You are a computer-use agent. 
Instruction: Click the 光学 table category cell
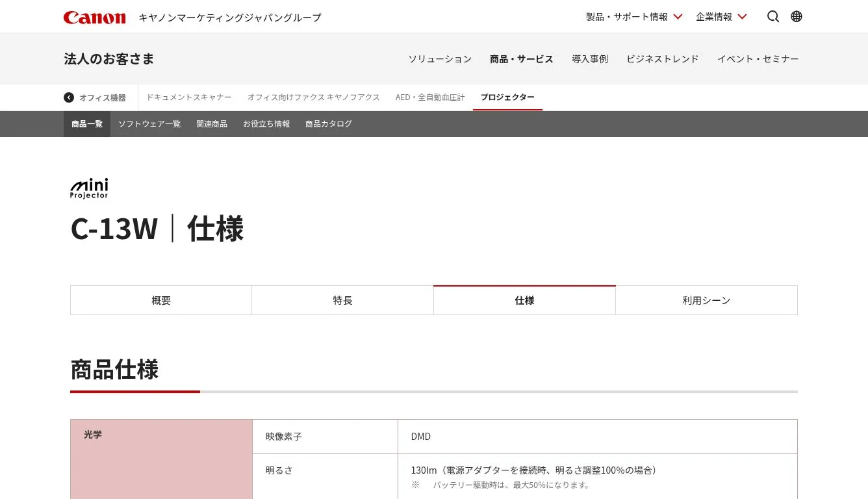coord(161,459)
